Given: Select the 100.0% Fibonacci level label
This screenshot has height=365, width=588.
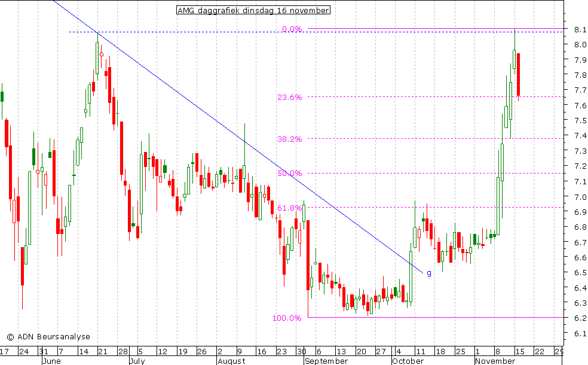Looking at the screenshot, I should (287, 318).
